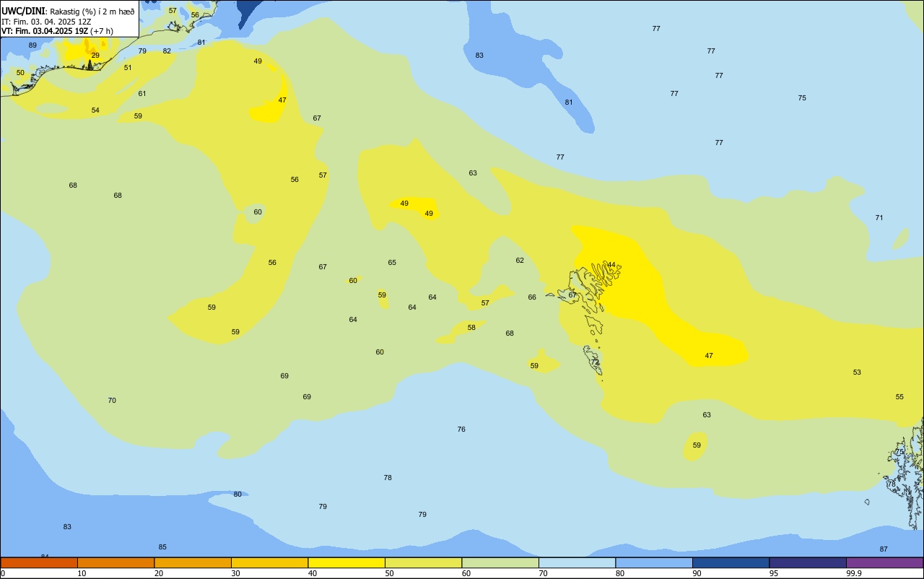
Task: Click the dark orange 0–10 legend swatch
Action: (x=39, y=562)
